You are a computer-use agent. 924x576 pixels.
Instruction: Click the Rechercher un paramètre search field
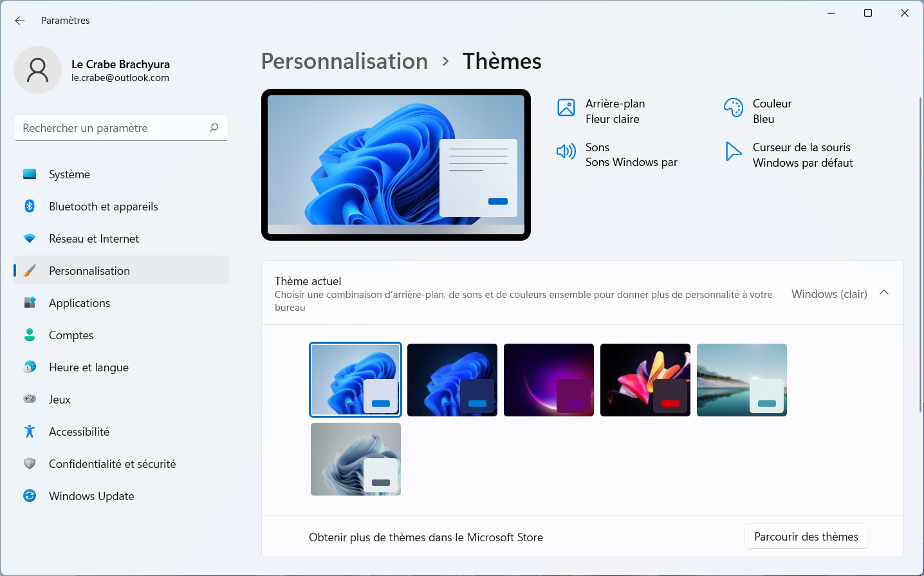tap(121, 127)
